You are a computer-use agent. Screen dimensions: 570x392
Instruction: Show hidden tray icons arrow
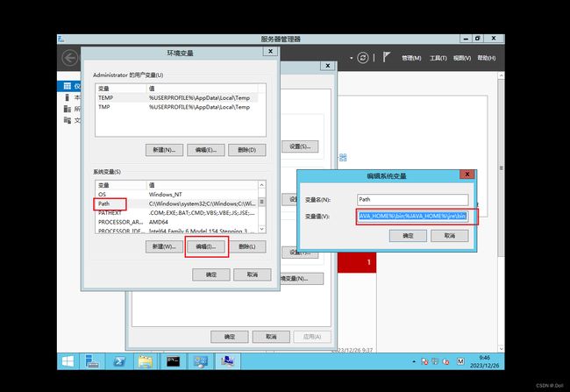[x=414, y=361]
